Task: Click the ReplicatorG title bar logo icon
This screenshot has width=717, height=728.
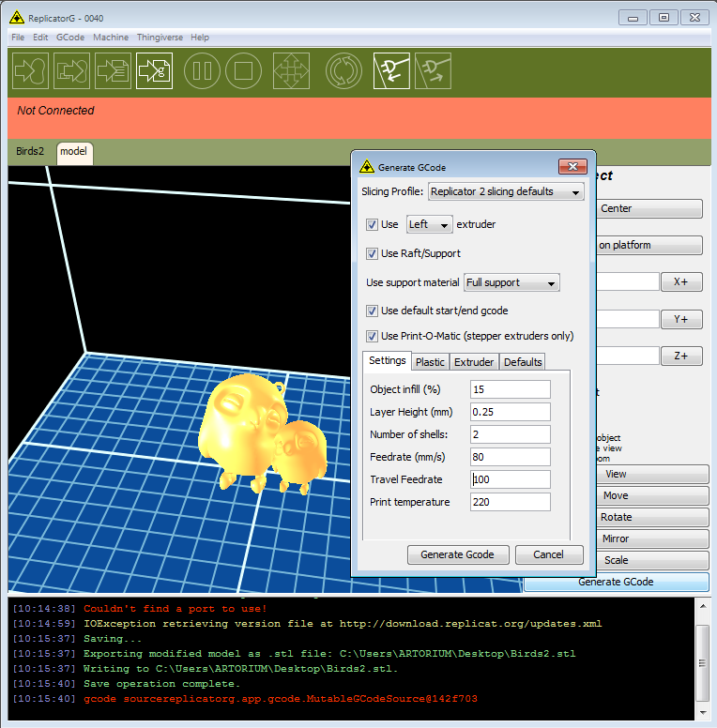Action: pyautogui.click(x=17, y=18)
